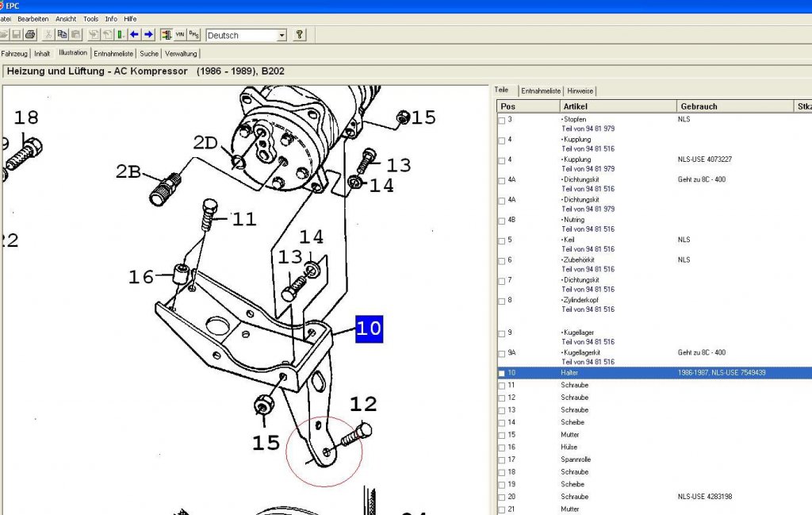Click the colored list filter icon
The image size is (812, 515).
(x=167, y=35)
